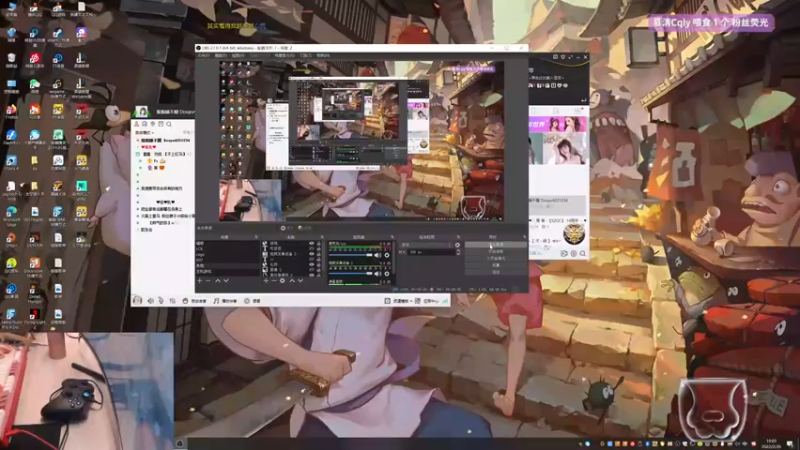Open the View menu in OBS
Screen dimensions: 800x450
point(238,55)
